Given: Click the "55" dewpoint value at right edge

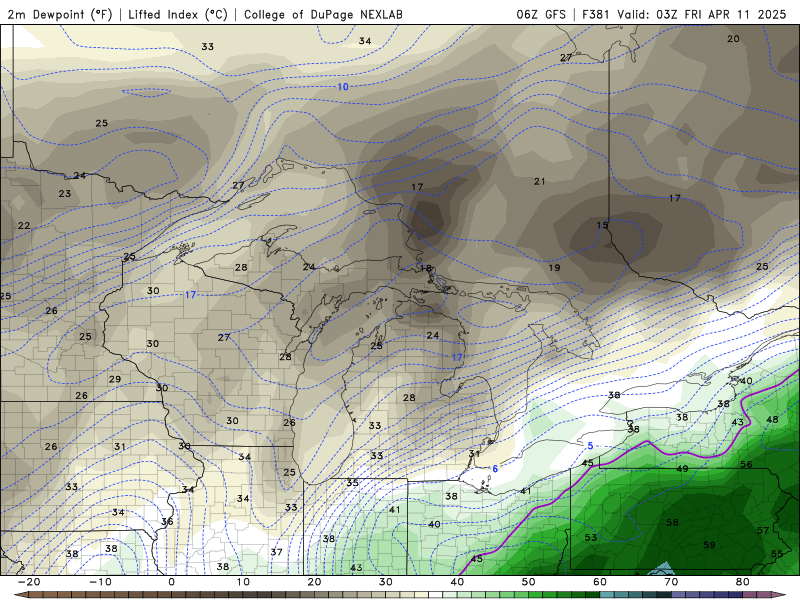Looking at the screenshot, I should click(777, 554).
